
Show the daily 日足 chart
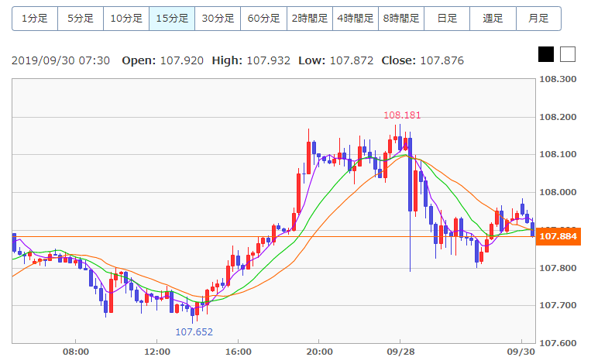tap(447, 18)
